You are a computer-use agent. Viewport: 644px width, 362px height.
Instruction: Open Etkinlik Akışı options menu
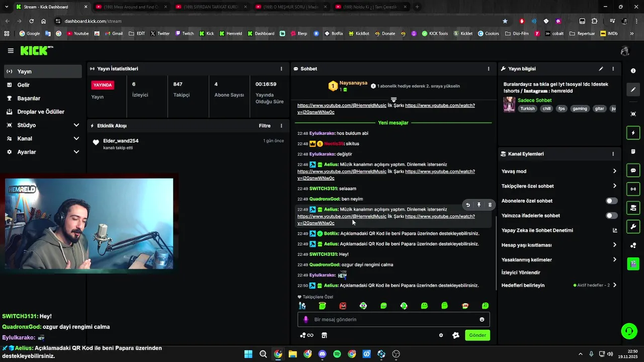click(x=281, y=126)
